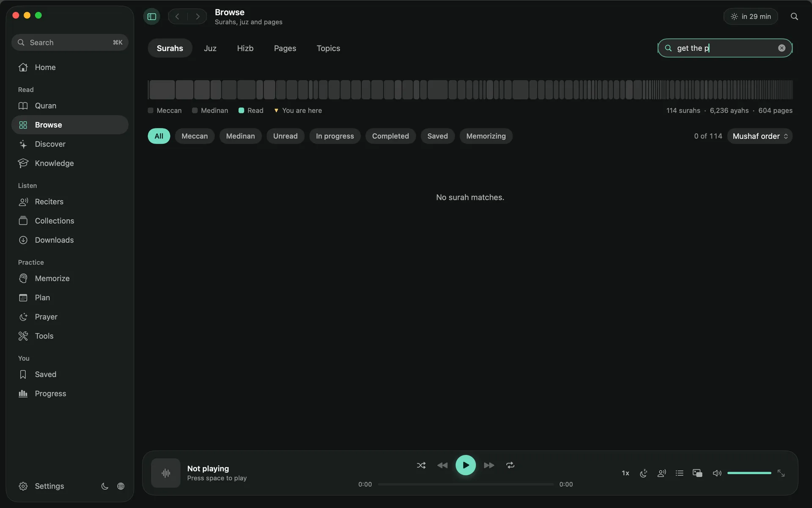The width and height of the screenshot is (812, 508).
Task: Show Memorizing surahs
Action: point(486,136)
